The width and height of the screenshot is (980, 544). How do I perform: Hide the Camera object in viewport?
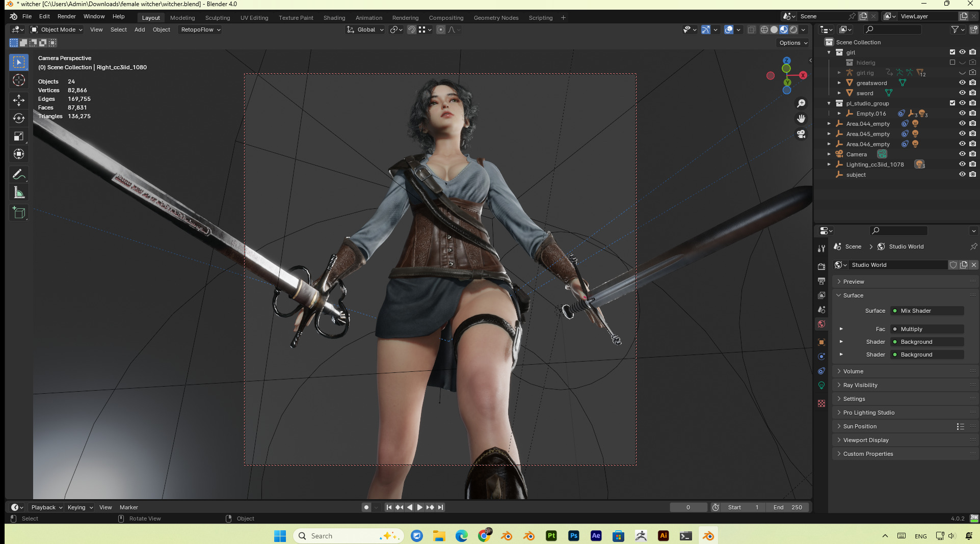point(962,154)
